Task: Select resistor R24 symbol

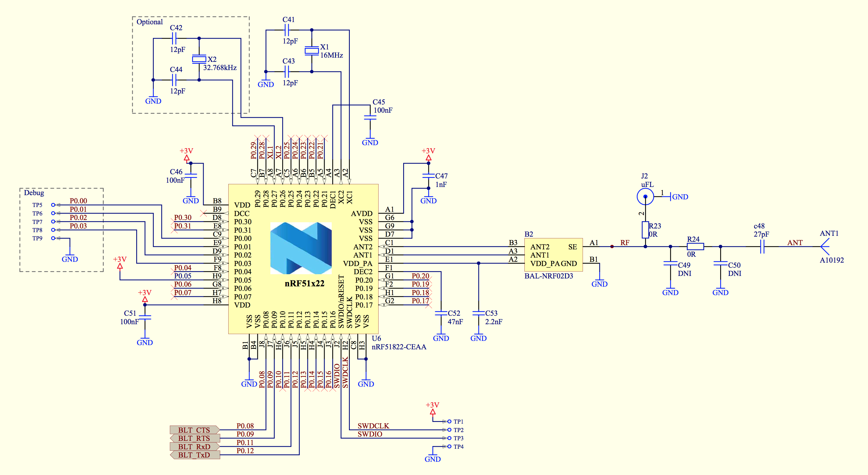Action: [695, 247]
